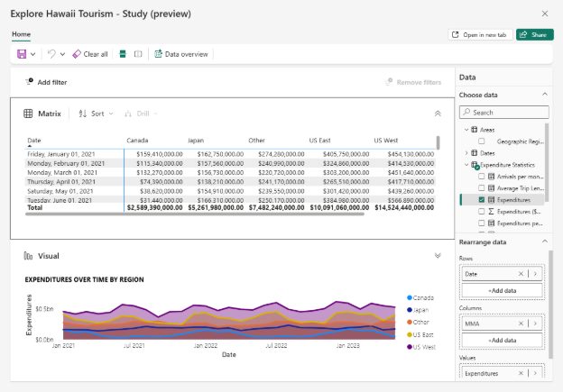Viewport: 563px width, 392px height.
Task: Remove the Date field from Rows
Action: [x=521, y=273]
